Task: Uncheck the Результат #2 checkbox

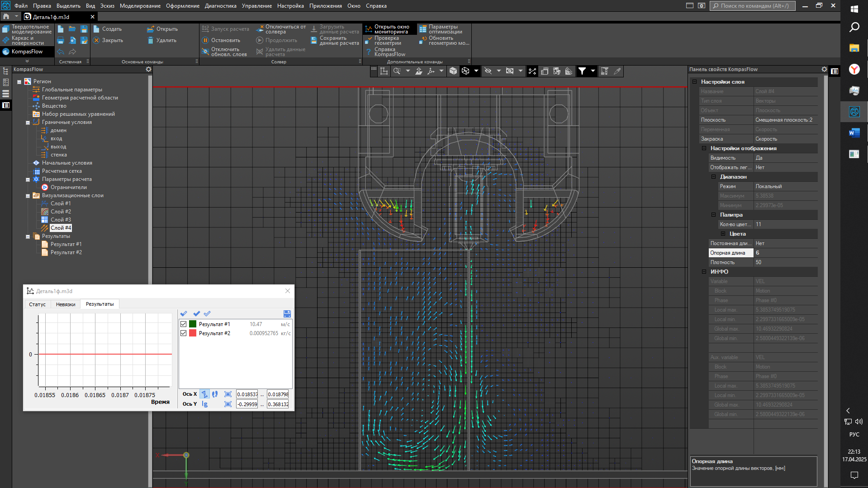Action: click(184, 333)
